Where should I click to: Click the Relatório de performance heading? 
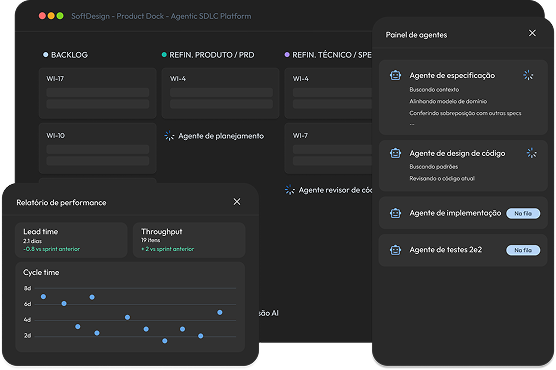tap(61, 203)
